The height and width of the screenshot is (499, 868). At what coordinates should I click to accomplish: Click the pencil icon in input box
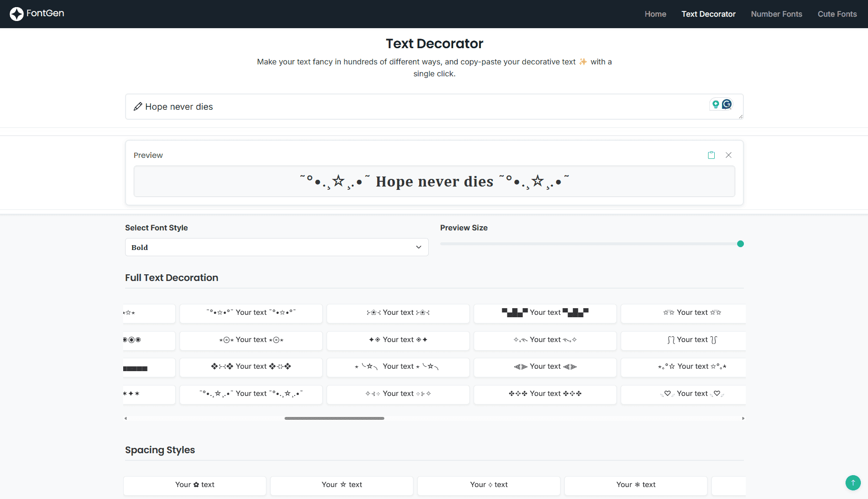click(x=138, y=106)
